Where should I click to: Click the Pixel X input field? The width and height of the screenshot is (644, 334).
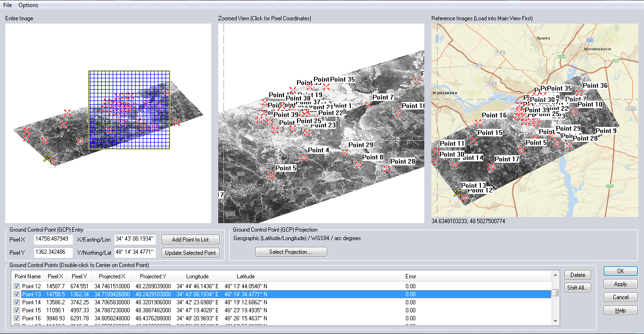click(54, 239)
